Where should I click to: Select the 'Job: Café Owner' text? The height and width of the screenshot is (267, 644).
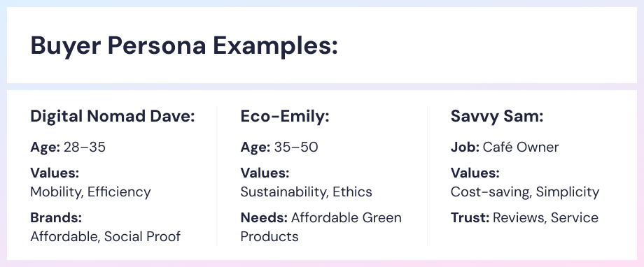(505, 147)
